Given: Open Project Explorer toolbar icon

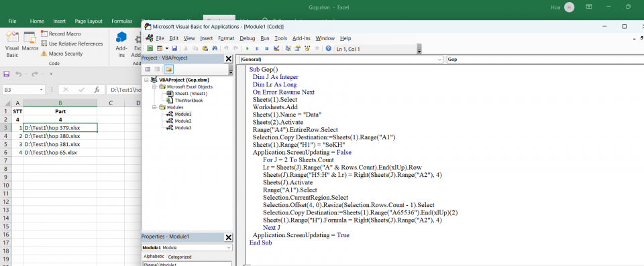Looking at the screenshot, I should [288, 48].
